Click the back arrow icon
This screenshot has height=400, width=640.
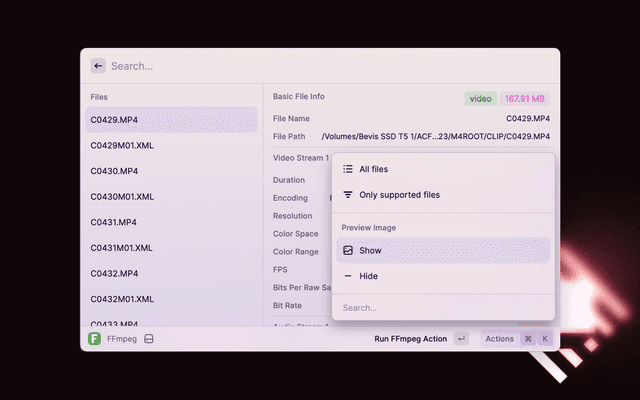click(x=98, y=66)
